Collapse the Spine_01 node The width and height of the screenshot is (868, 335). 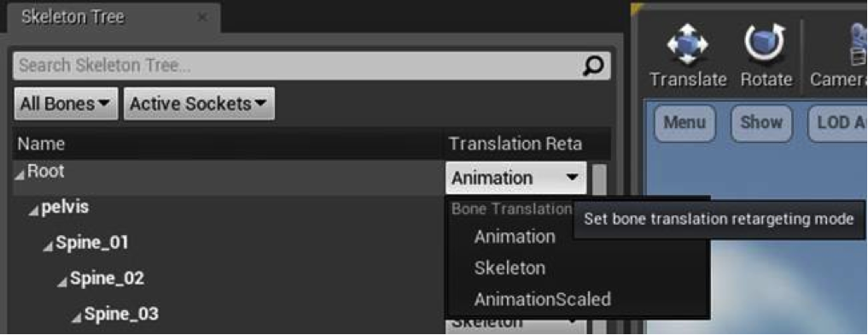(x=49, y=246)
